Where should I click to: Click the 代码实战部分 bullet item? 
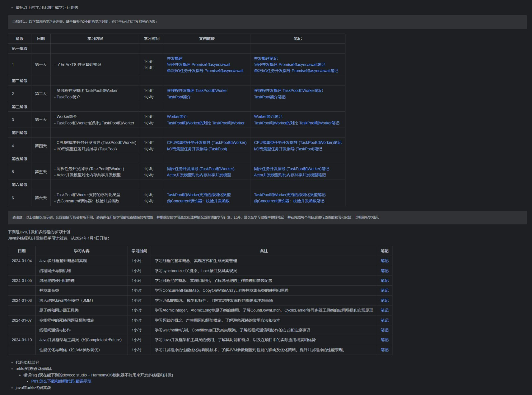click(27, 363)
